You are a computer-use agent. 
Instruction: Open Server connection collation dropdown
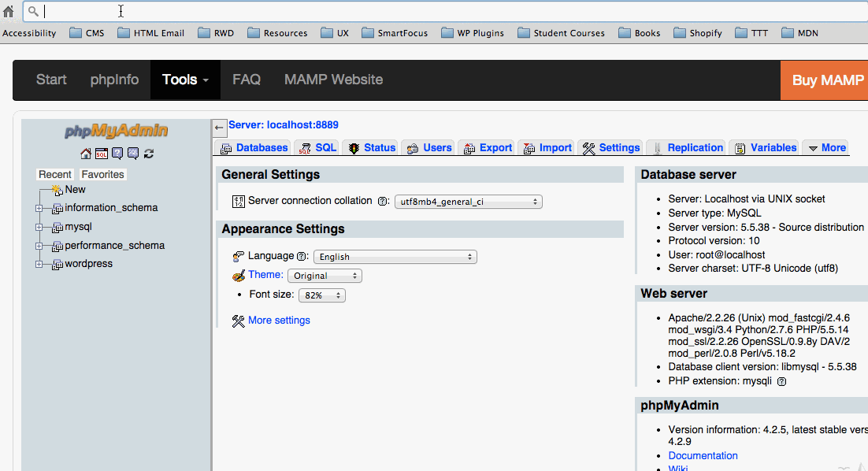pos(469,202)
